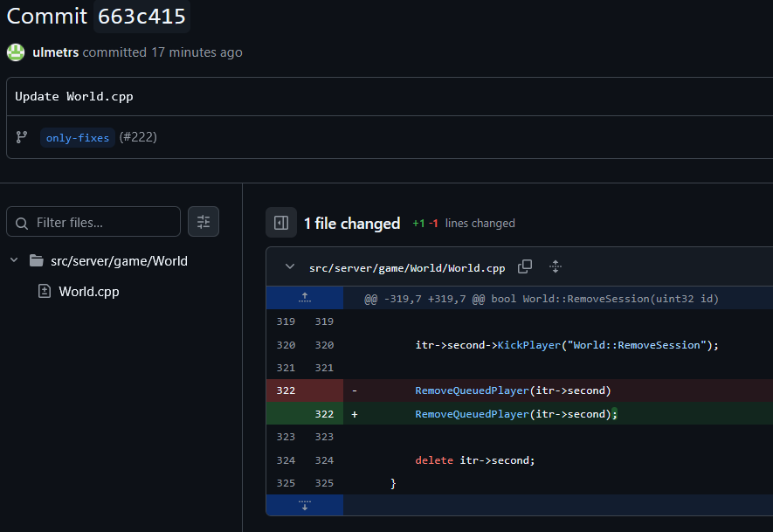Click the 'lines changed' label

[480, 224]
